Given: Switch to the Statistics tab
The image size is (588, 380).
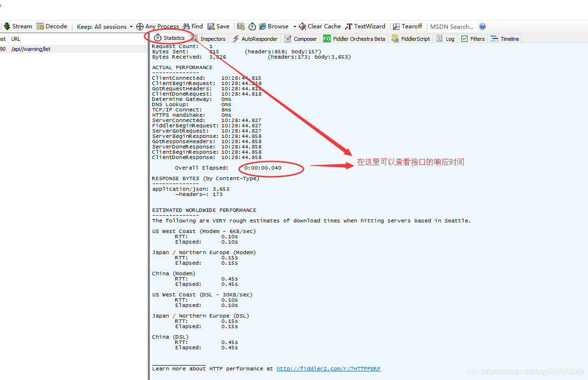Looking at the screenshot, I should tap(169, 38).
